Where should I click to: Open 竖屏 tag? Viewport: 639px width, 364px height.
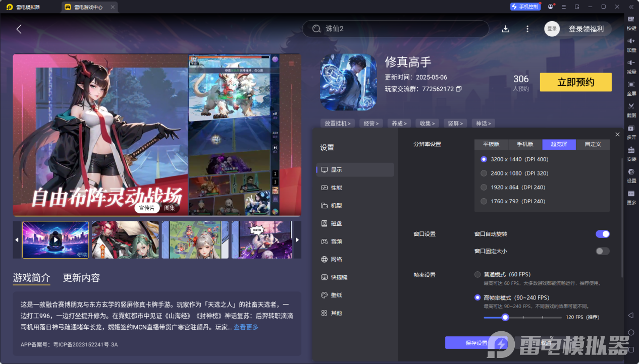click(455, 123)
